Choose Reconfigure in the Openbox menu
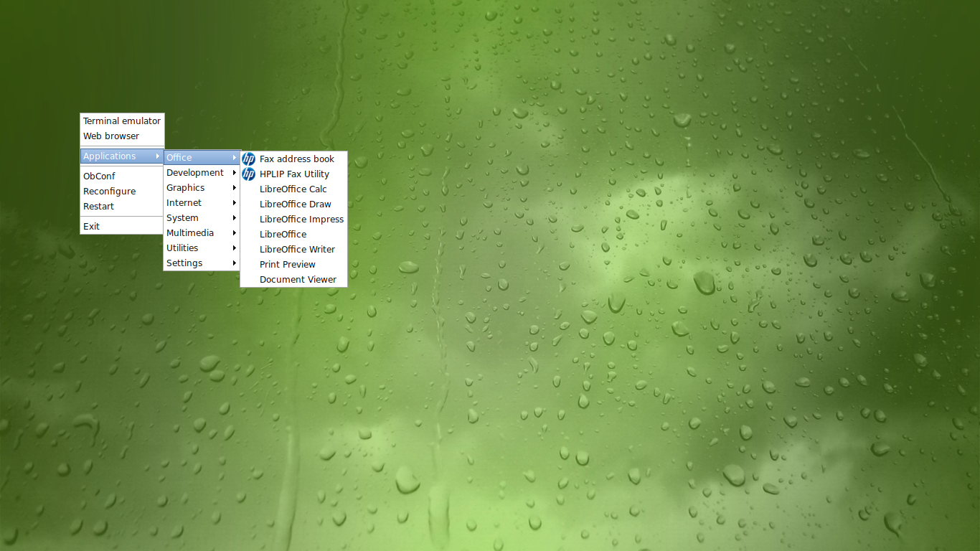The width and height of the screenshot is (980, 551). click(122, 192)
